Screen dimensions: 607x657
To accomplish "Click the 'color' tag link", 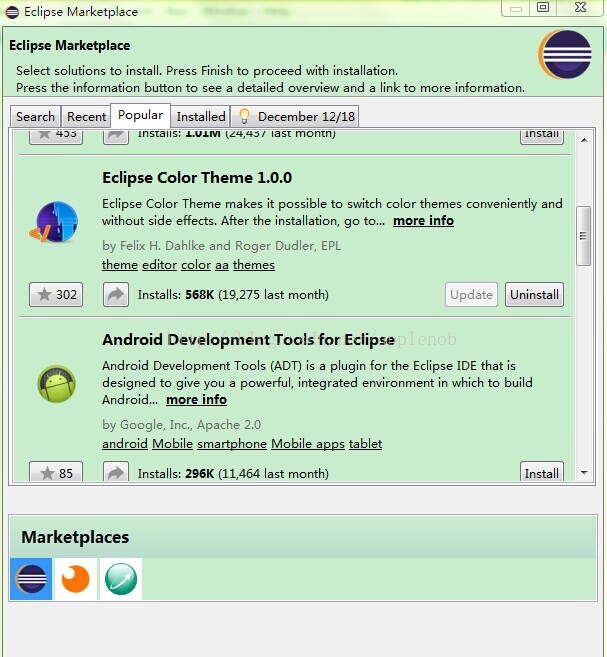I will click(196, 265).
